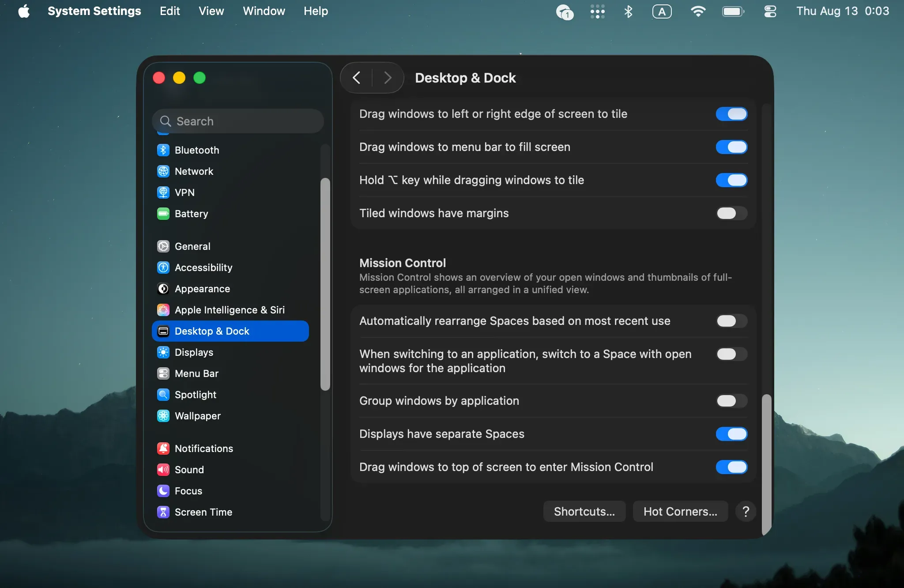The image size is (904, 588).
Task: Open Spotlight magnifier icon in sidebar
Action: tap(163, 395)
